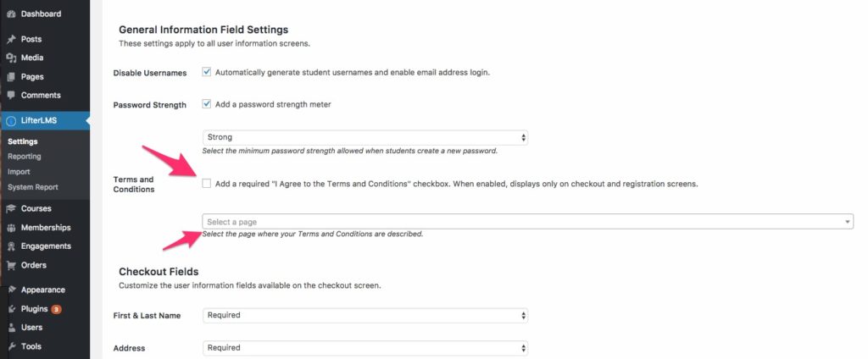Go to System Report submenu item
The image size is (868, 359).
click(33, 187)
